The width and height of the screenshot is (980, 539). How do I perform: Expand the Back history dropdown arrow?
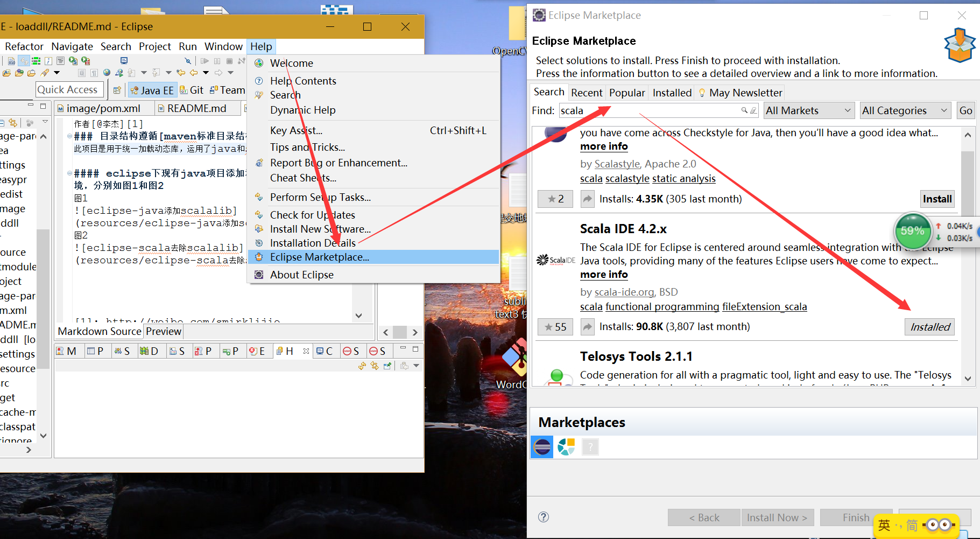(x=206, y=73)
